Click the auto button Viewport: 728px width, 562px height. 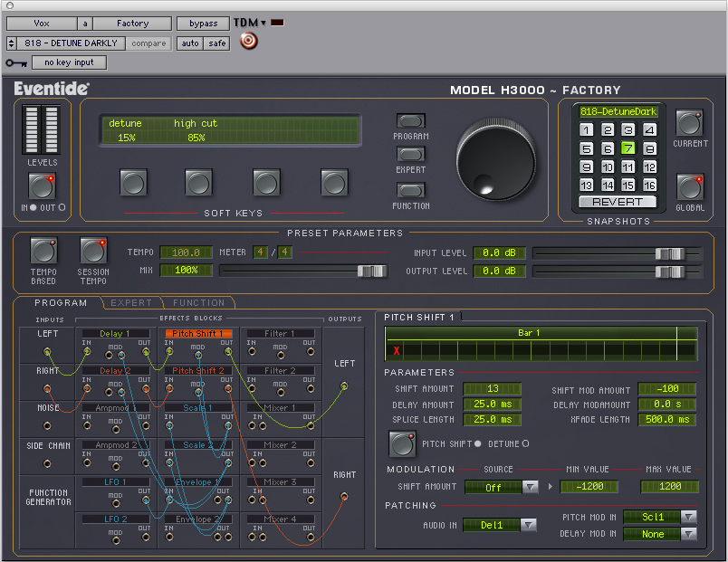click(190, 43)
